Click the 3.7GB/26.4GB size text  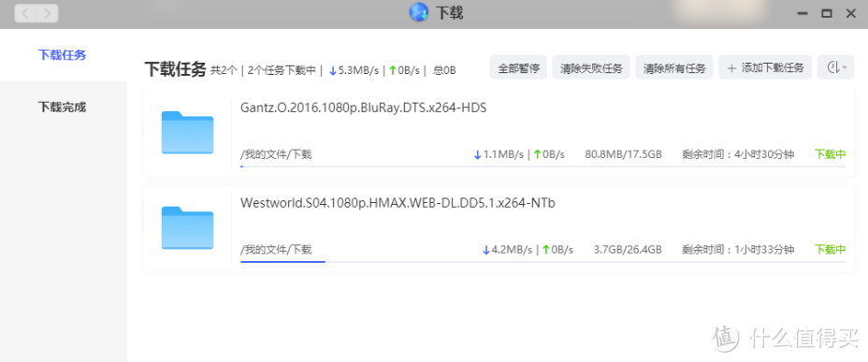pos(628,250)
